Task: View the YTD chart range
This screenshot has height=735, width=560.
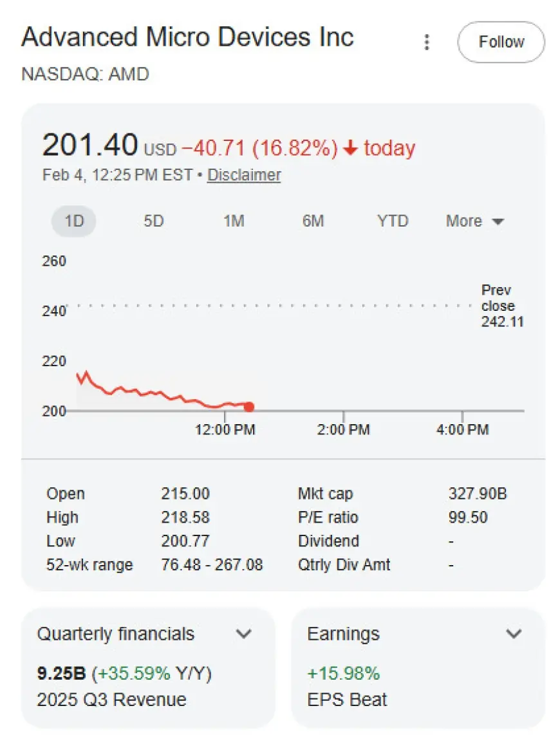Action: tap(393, 221)
